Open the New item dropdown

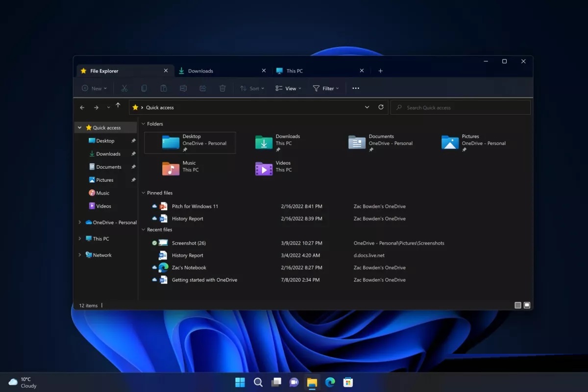94,88
